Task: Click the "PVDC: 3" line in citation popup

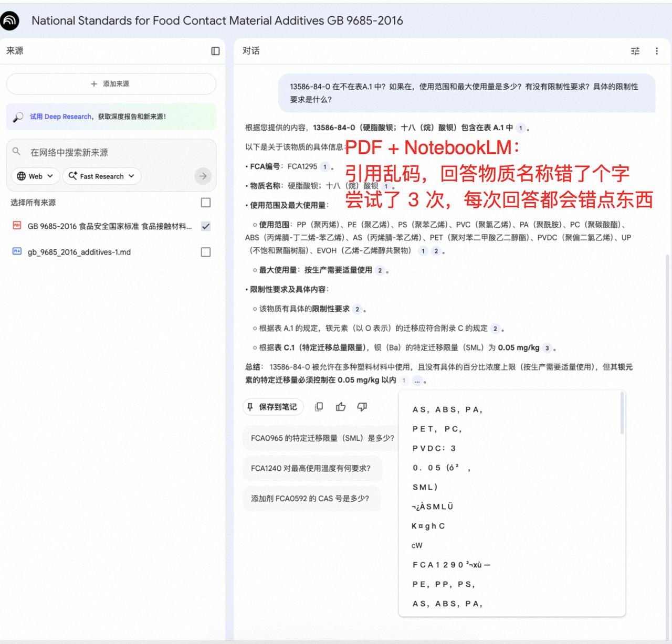Action: click(434, 449)
